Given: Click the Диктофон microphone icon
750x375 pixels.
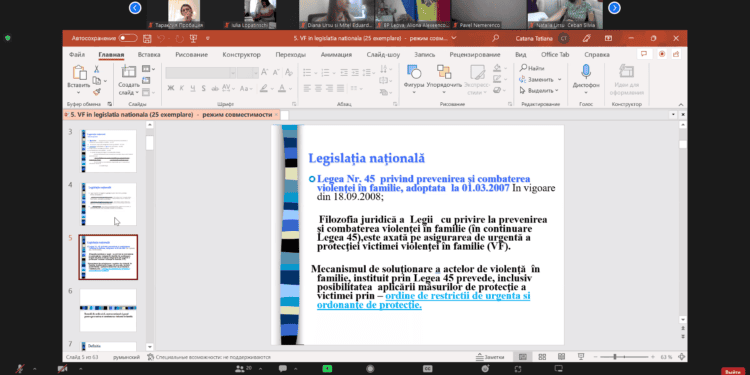Looking at the screenshot, I should (x=586, y=73).
